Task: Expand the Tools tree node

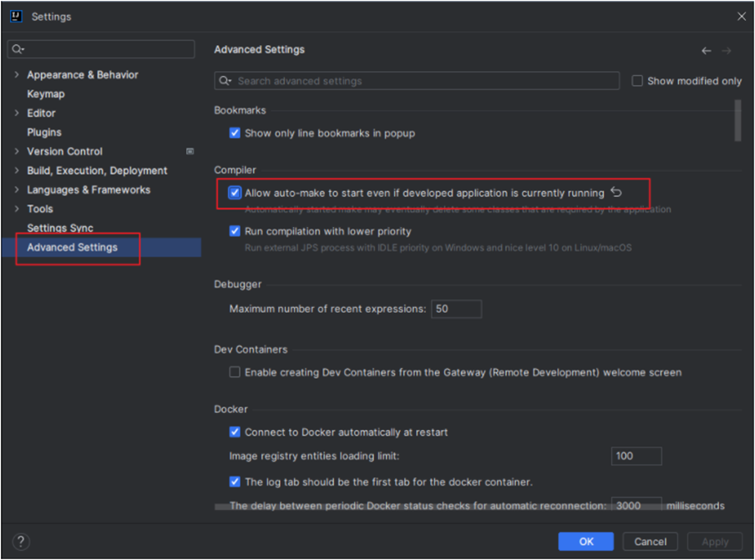Action: click(17, 209)
